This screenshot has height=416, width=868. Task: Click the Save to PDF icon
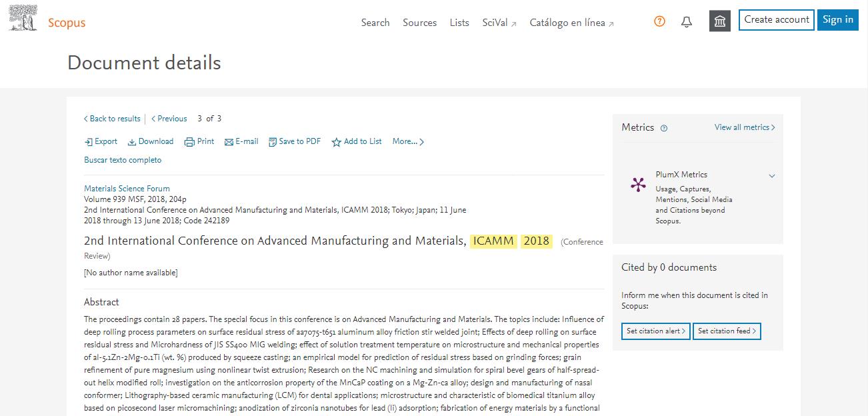[272, 142]
